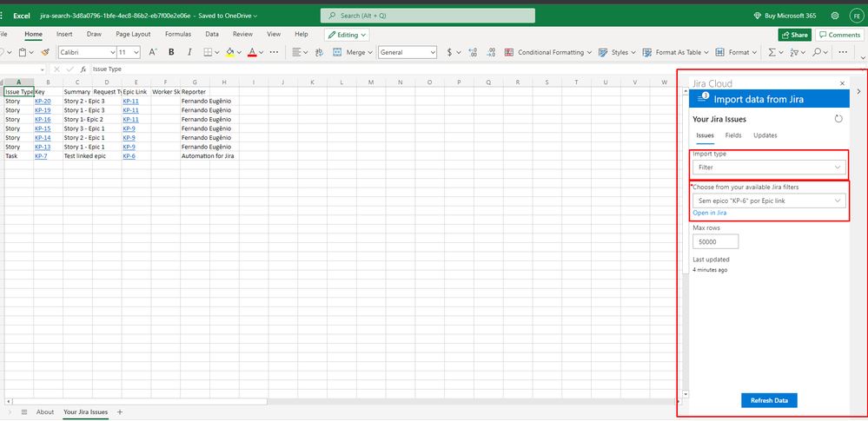The image size is (868, 421).
Task: Click the text alignment icon
Action: pos(296,52)
